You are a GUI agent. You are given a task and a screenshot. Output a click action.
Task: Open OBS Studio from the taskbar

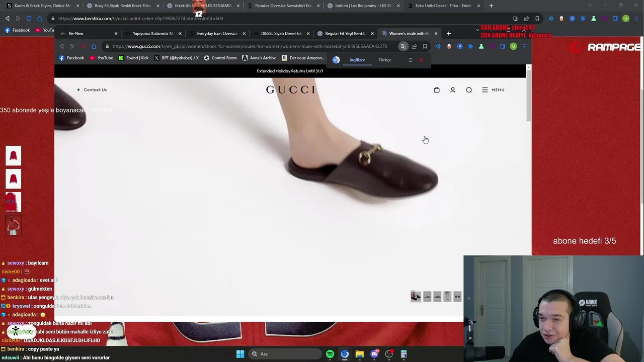tap(389, 354)
